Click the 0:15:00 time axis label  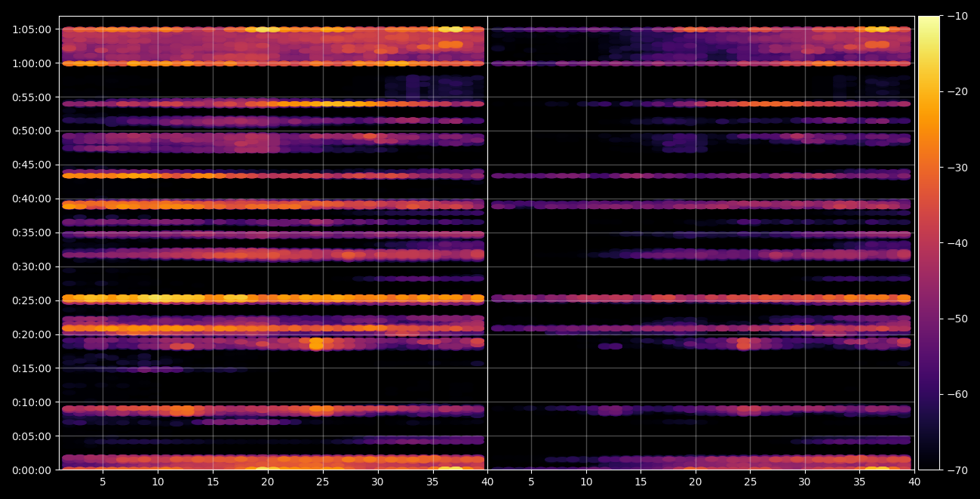pos(32,368)
